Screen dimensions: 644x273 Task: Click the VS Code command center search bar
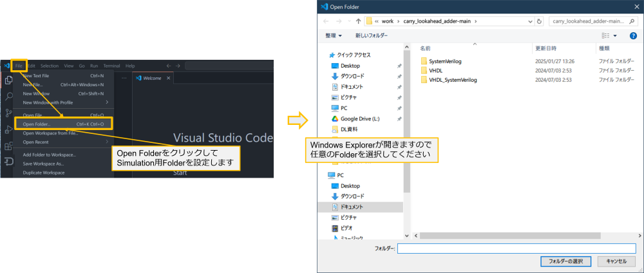point(229,66)
